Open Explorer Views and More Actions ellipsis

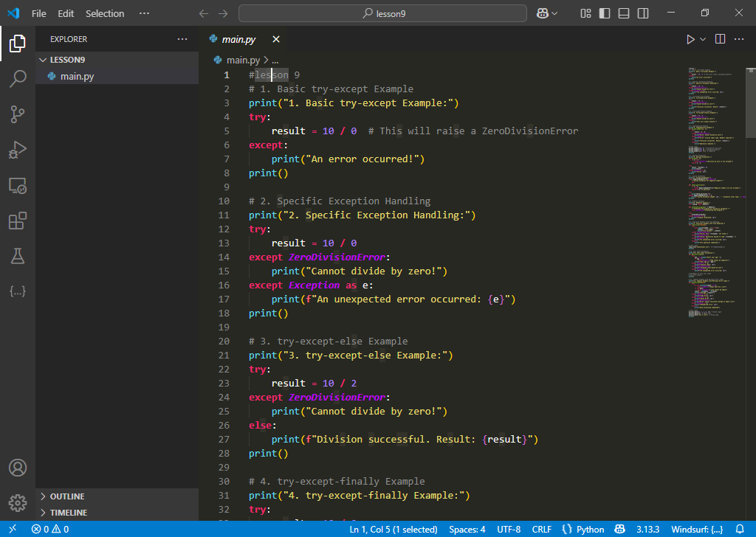[182, 39]
